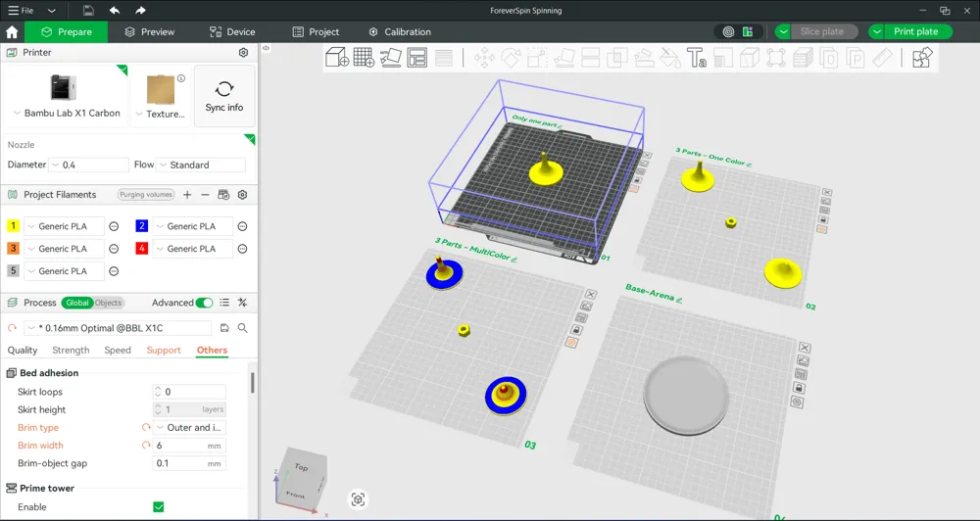Click the Add model cube icon
Image resolution: width=980 pixels, height=521 pixels.
click(x=337, y=58)
